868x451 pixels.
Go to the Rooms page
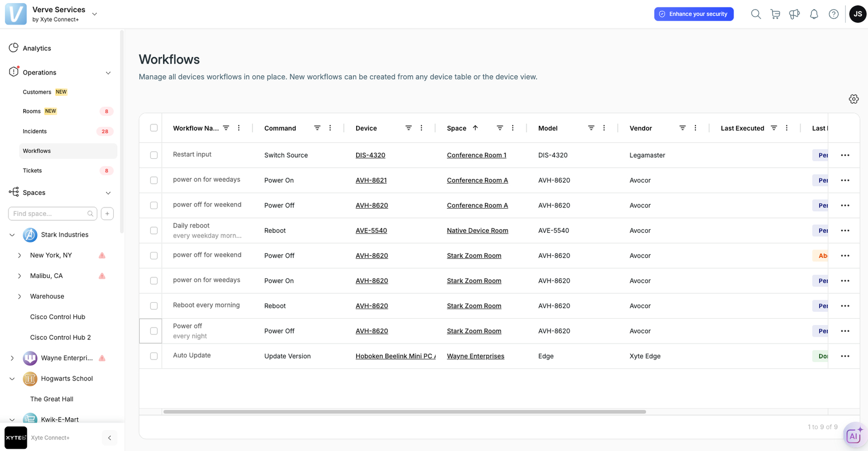pos(32,112)
